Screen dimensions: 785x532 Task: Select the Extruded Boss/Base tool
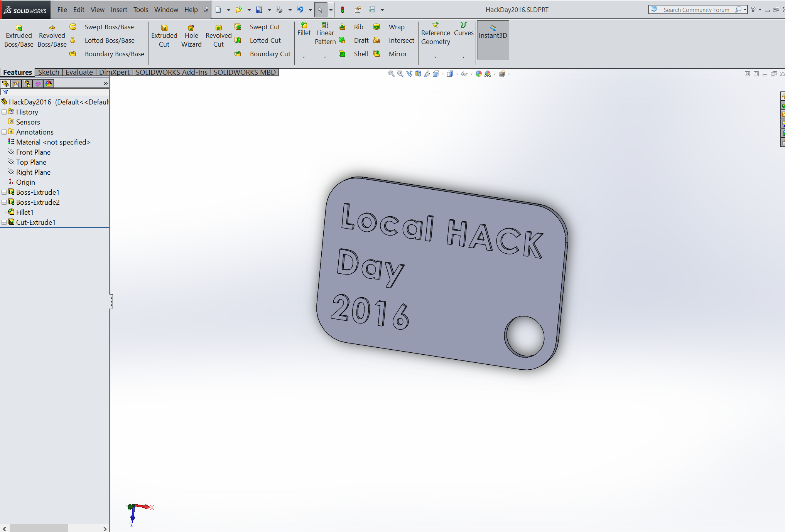pyautogui.click(x=18, y=35)
